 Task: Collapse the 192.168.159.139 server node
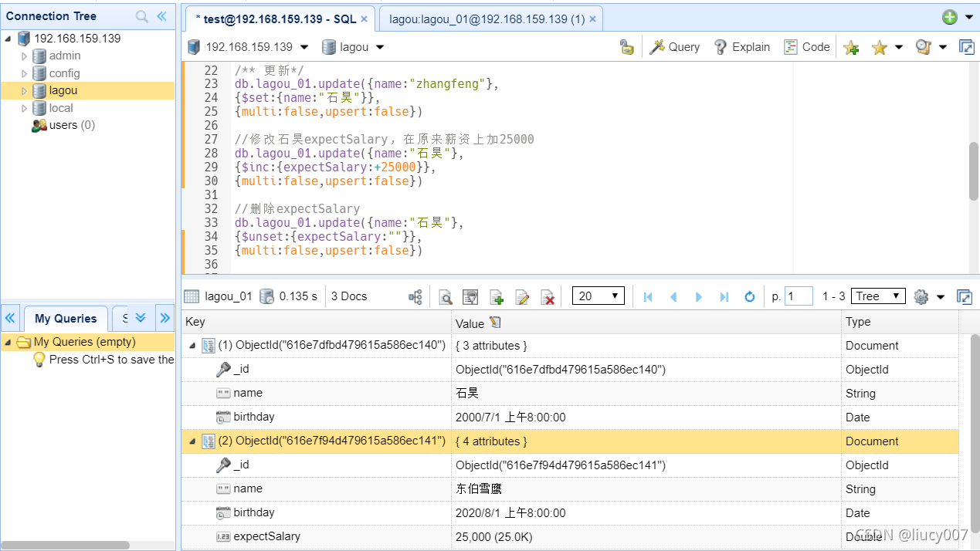click(8, 39)
